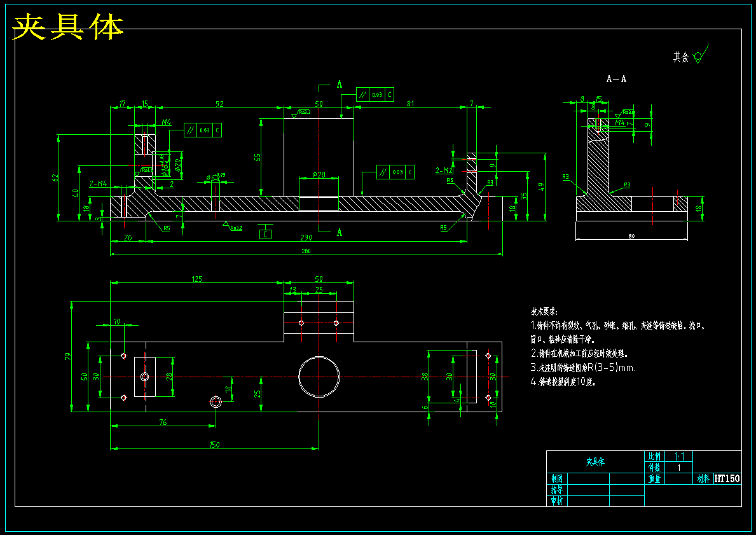The width and height of the screenshot is (756, 535).
Task: Click the 80 width dimension in section A—A
Action: point(631,237)
